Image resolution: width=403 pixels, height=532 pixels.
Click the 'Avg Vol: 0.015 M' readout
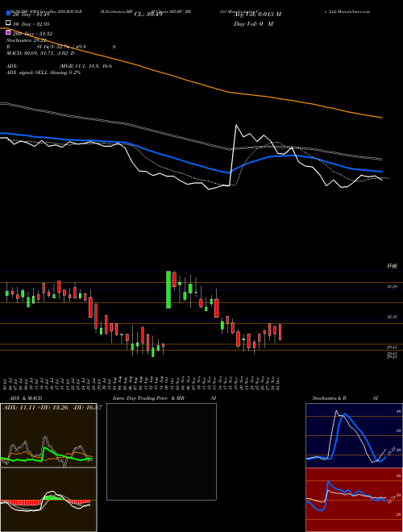[257, 15]
